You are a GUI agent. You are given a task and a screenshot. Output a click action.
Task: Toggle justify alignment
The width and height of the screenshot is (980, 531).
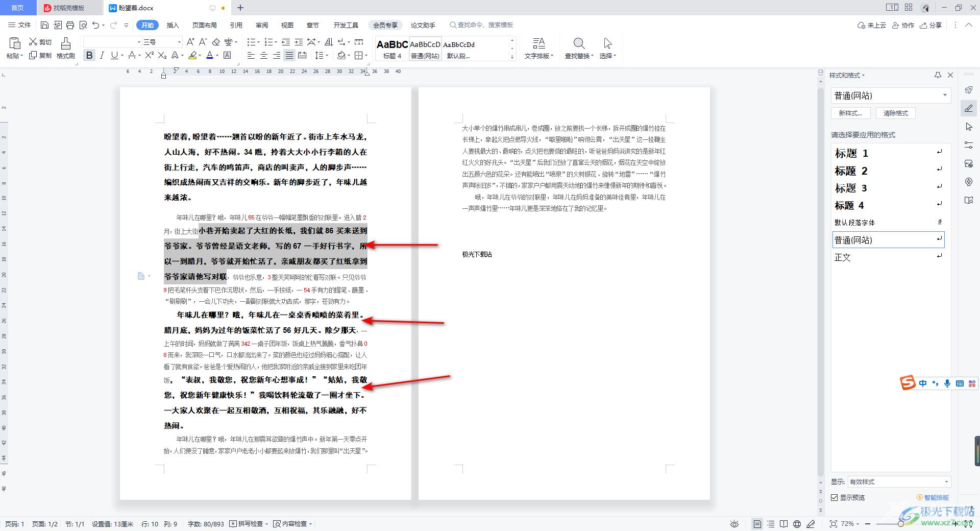click(x=289, y=55)
